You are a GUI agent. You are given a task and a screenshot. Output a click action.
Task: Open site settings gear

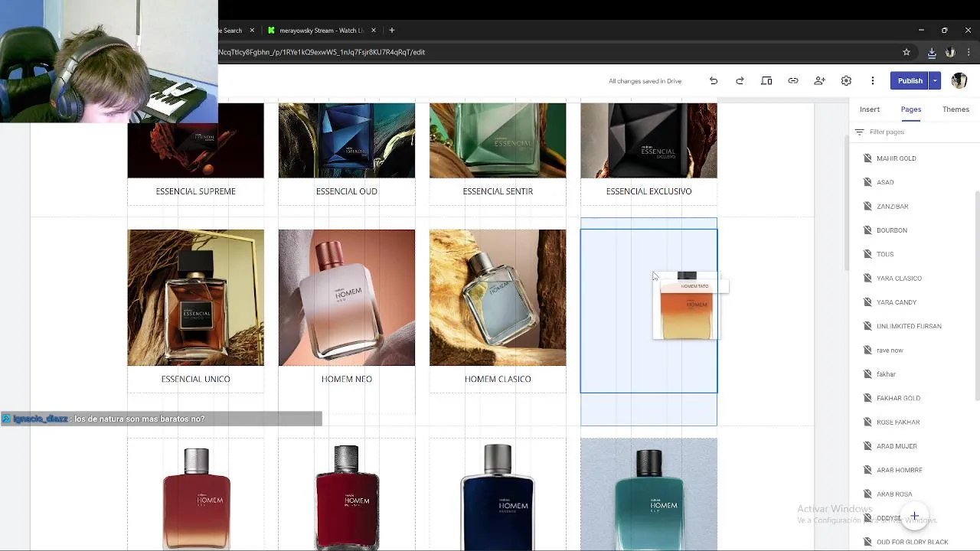click(846, 80)
